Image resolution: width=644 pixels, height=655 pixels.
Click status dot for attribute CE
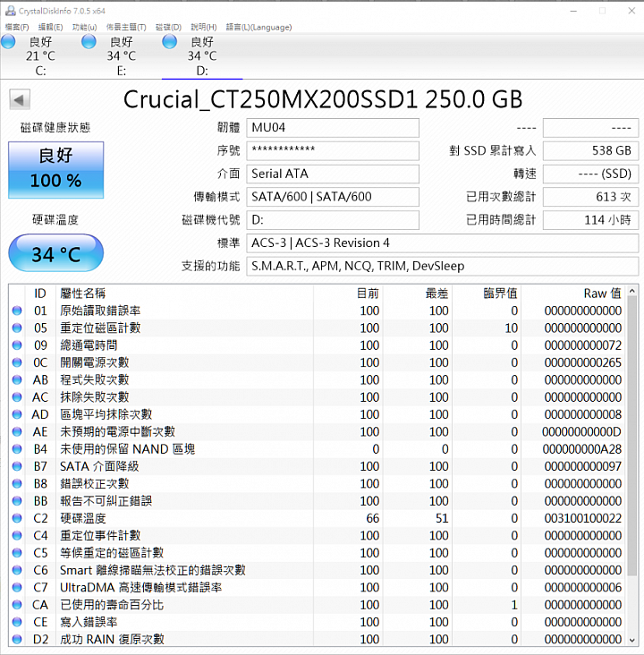click(17, 622)
